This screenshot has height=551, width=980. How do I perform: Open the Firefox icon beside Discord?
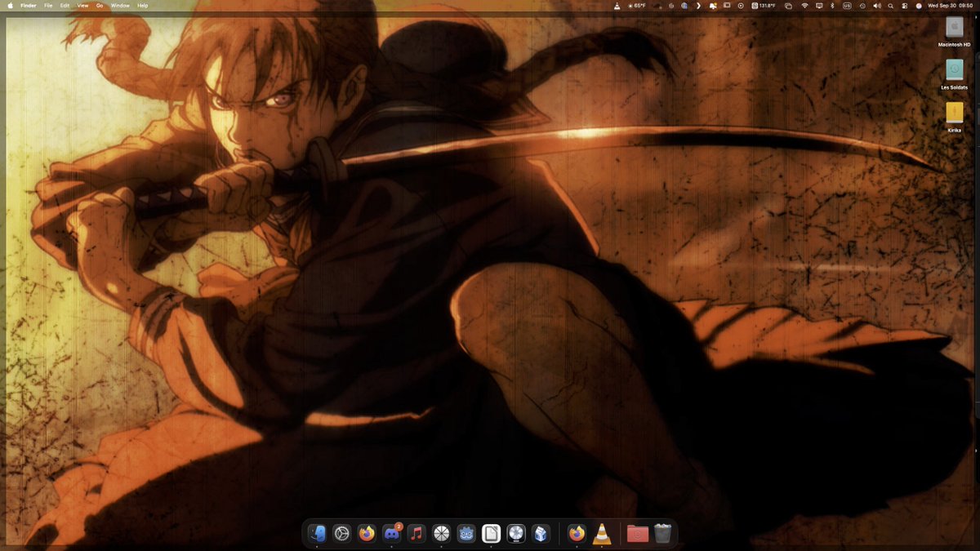(x=367, y=534)
